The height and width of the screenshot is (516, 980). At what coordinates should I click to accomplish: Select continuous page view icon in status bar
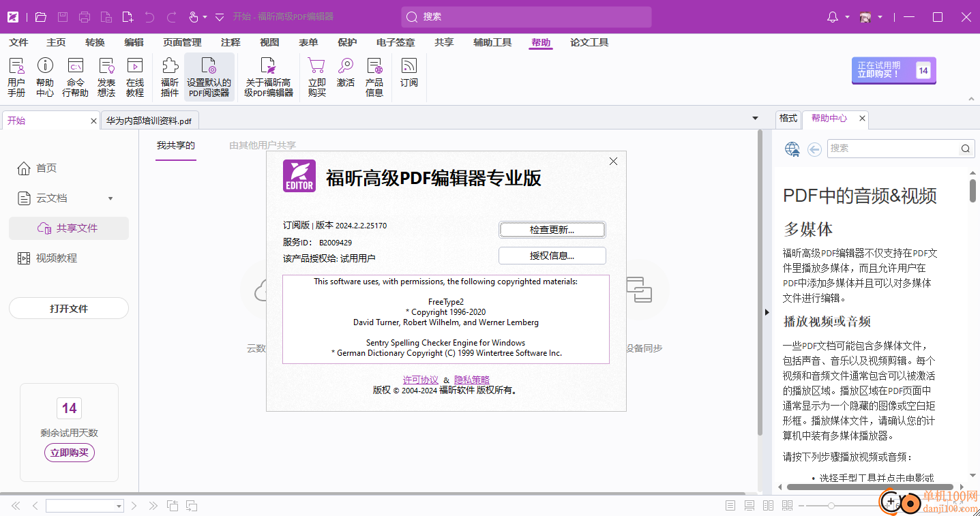pos(749,506)
